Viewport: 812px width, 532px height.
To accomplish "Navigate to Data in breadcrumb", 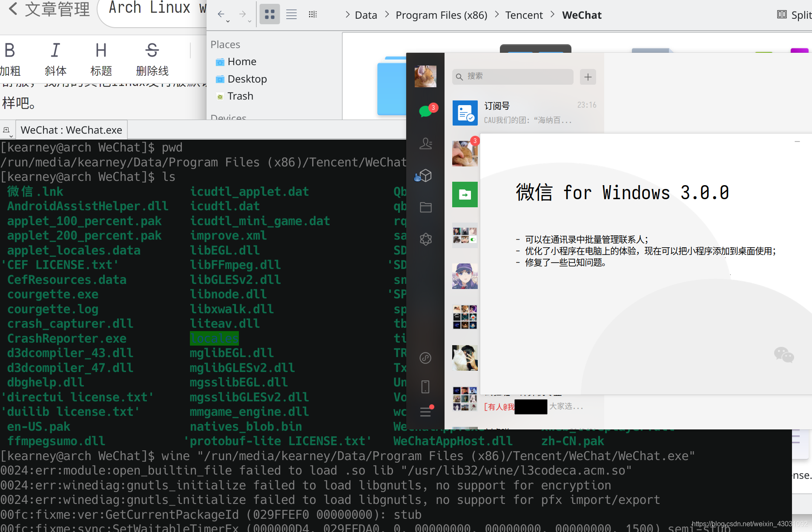I will tap(366, 15).
